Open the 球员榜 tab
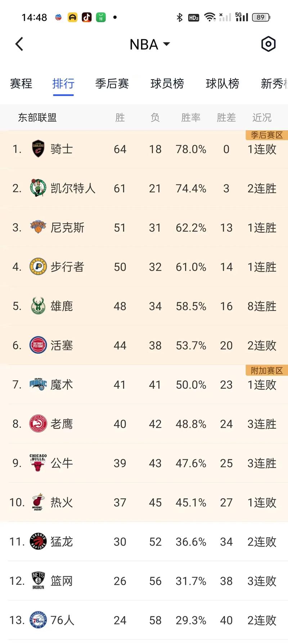The image size is (288, 644). click(167, 84)
